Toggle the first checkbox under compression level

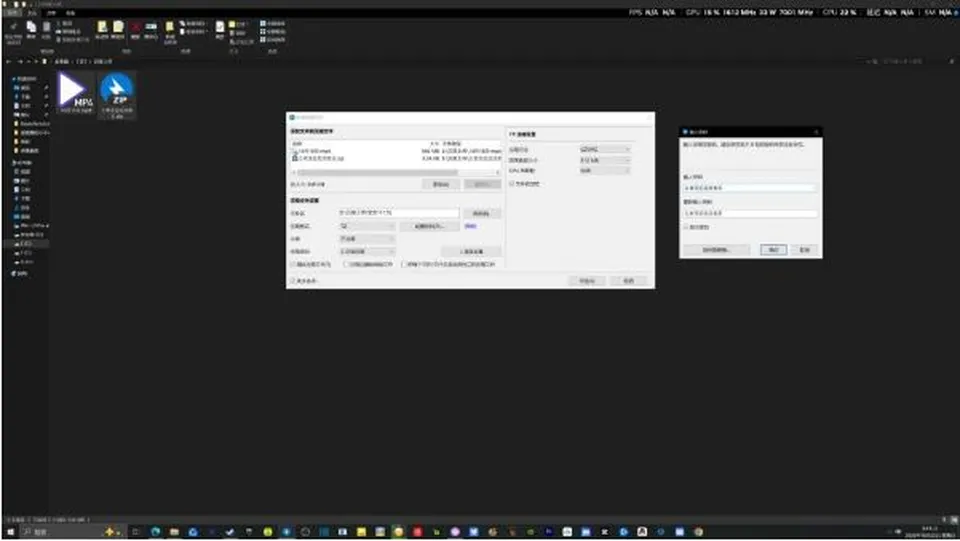(x=293, y=264)
